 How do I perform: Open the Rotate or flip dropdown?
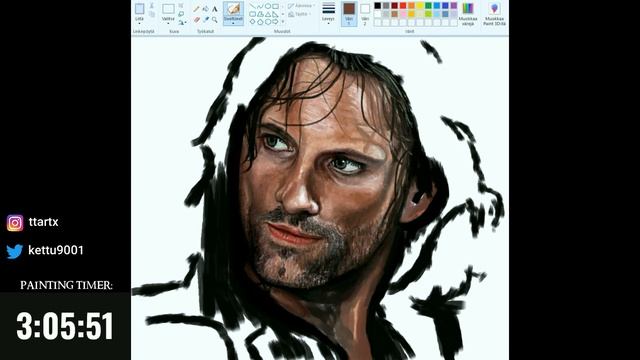point(182,22)
